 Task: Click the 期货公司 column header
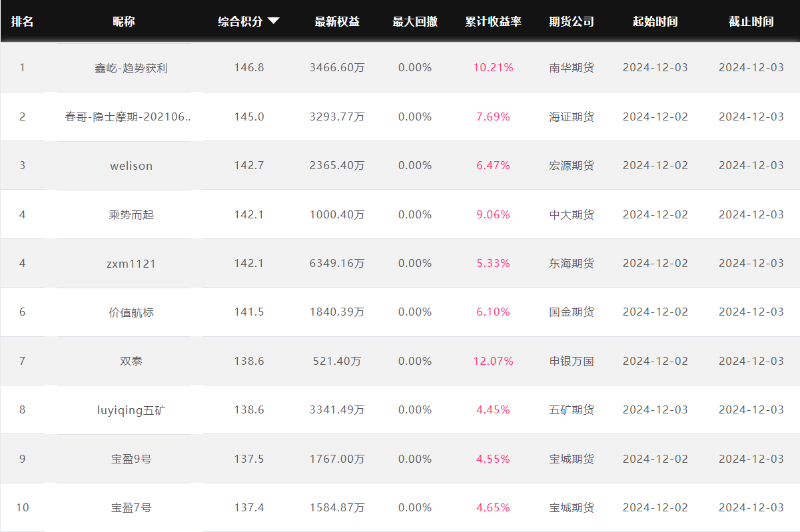(x=572, y=21)
